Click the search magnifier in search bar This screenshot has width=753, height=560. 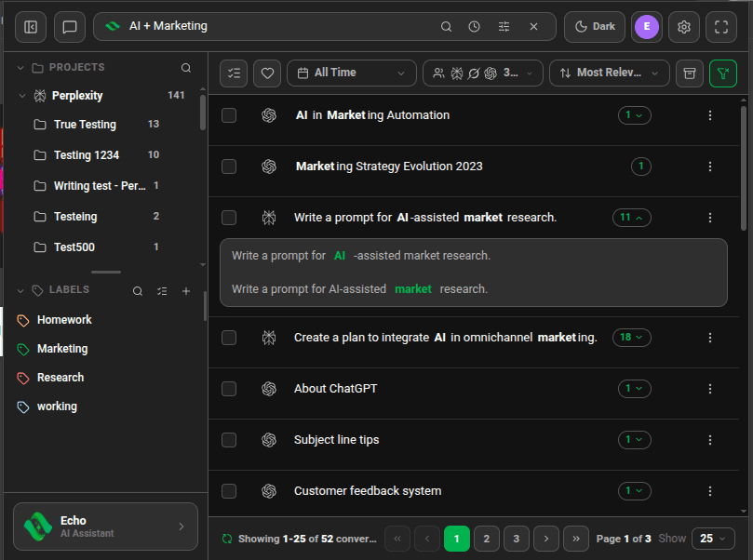click(x=446, y=27)
